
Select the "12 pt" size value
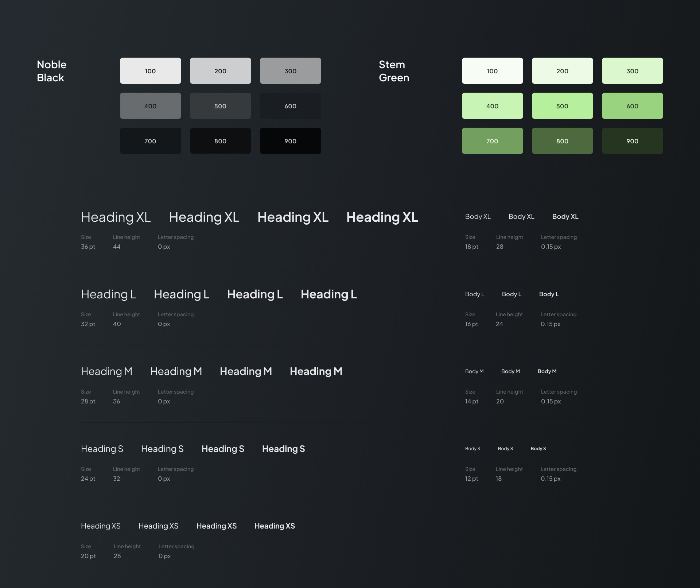click(471, 479)
